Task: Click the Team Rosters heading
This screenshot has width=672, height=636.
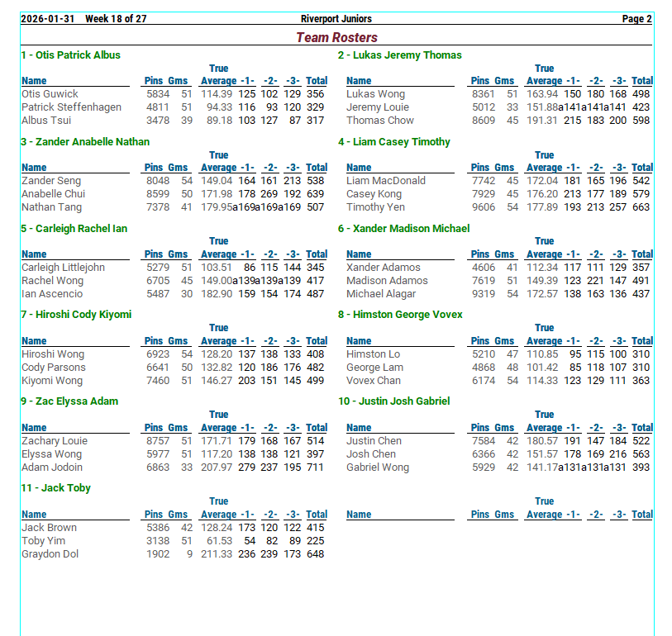Action: (x=336, y=37)
